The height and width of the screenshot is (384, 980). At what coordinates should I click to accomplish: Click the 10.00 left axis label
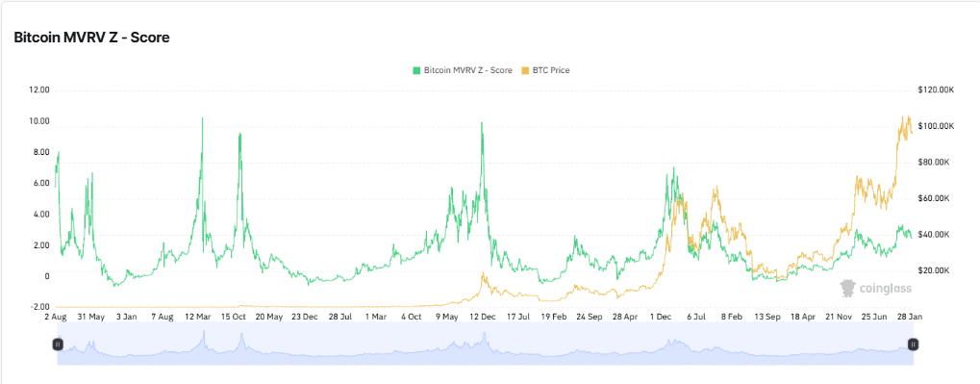pyautogui.click(x=38, y=121)
